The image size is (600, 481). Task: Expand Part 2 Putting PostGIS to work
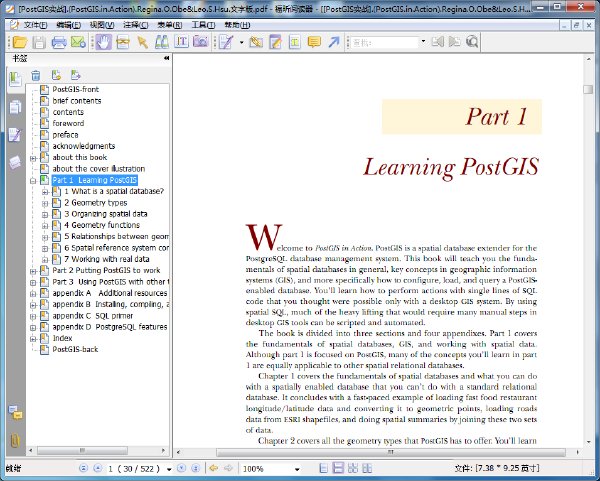pos(33,271)
